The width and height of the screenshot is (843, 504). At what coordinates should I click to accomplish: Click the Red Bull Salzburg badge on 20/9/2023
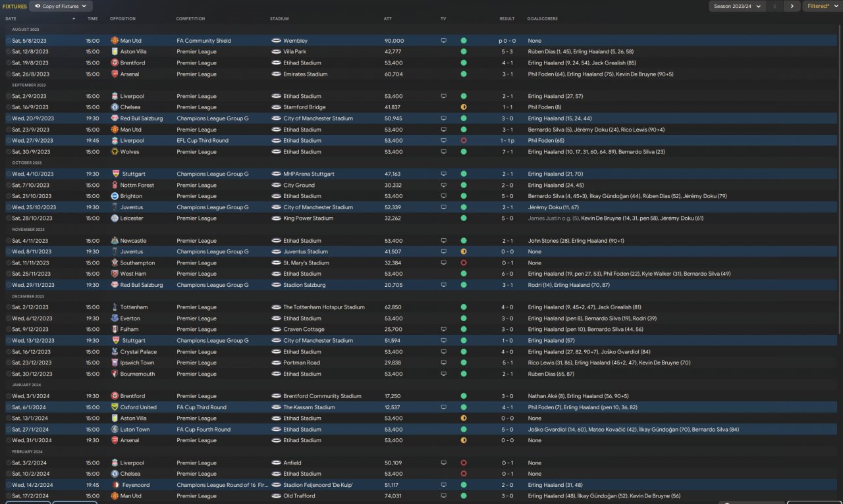point(115,118)
